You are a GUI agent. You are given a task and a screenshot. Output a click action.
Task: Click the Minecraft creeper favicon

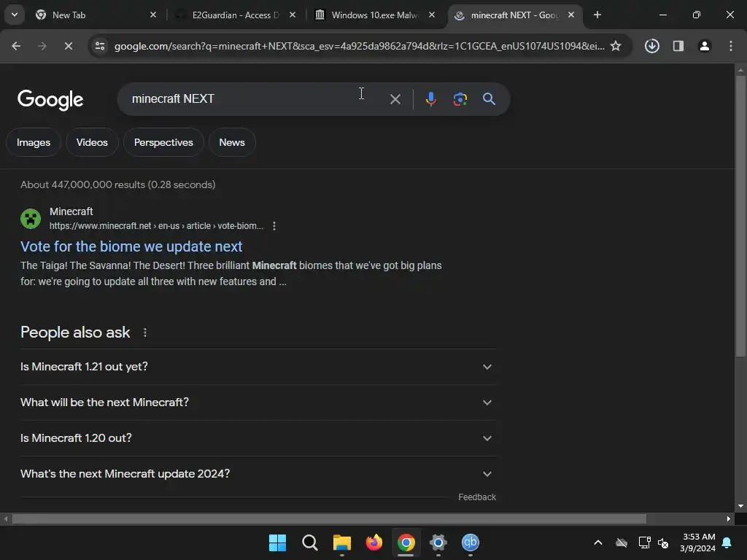click(x=31, y=219)
